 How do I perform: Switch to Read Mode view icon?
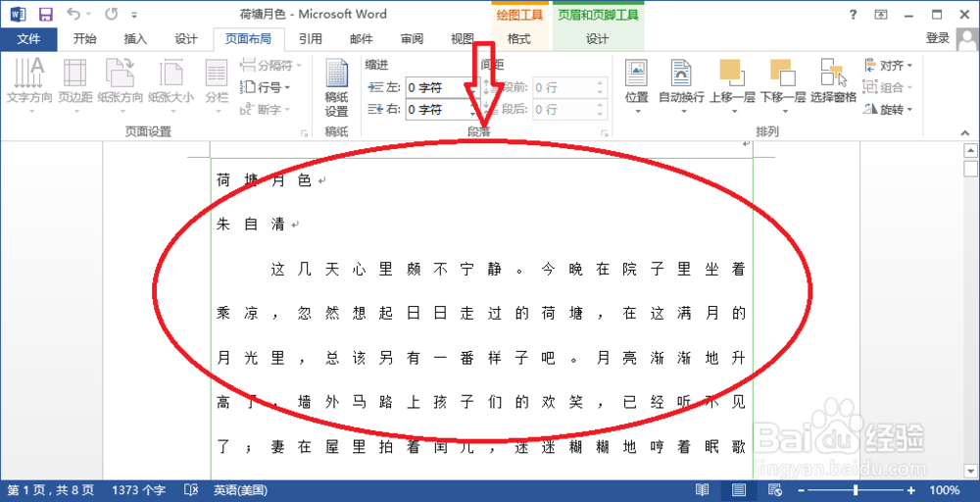coord(703,491)
